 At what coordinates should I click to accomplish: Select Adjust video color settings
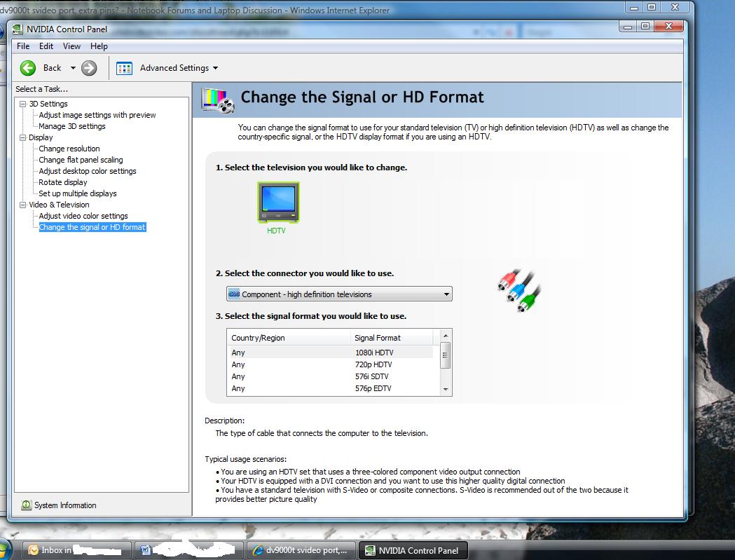[83, 216]
